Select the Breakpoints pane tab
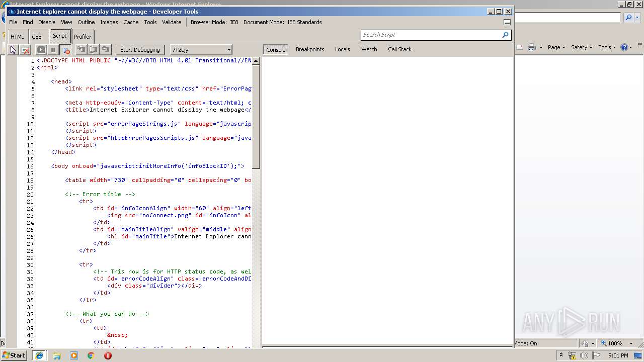This screenshot has width=644, height=362. 310,49
